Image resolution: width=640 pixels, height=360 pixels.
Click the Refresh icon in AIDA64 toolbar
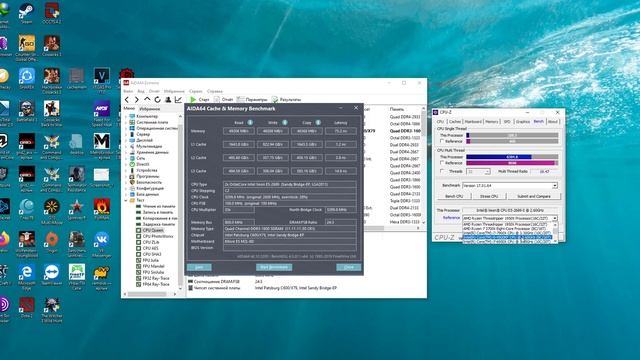pyautogui.click(x=158, y=100)
